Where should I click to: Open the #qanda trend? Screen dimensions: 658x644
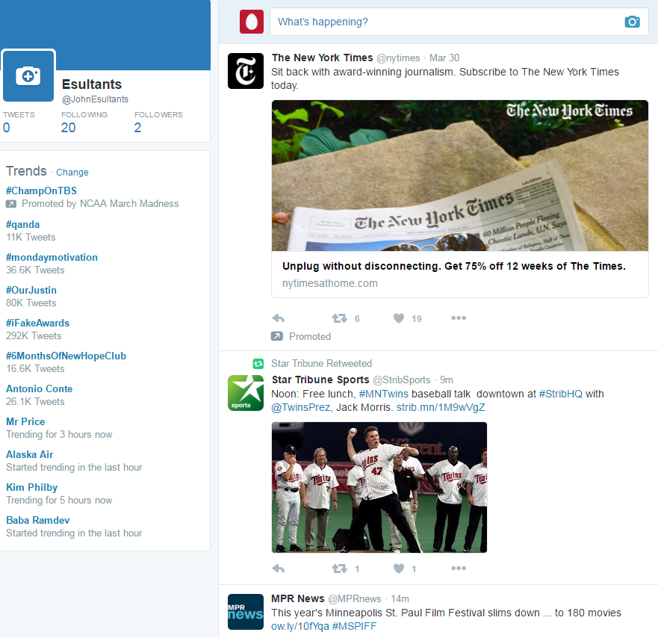pos(22,225)
